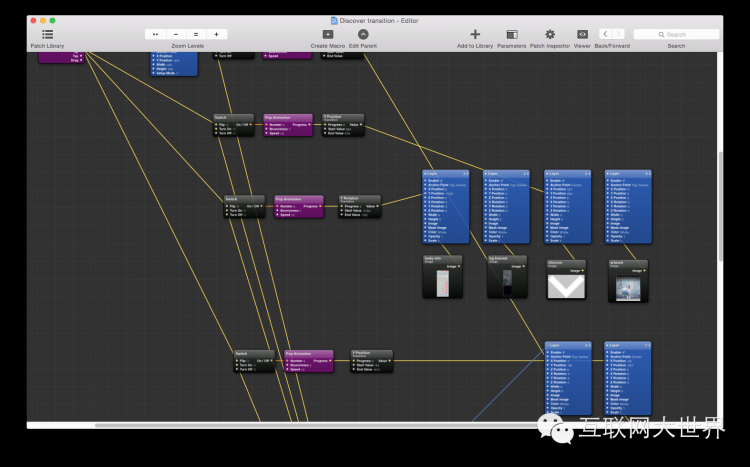
Task: Reset zoom with the equals button
Action: point(195,34)
